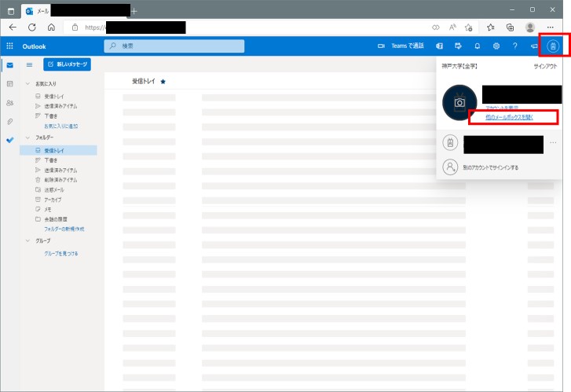The width and height of the screenshot is (571, 392).
Task: Open the 削除済みアイテム folder
Action: tap(60, 180)
